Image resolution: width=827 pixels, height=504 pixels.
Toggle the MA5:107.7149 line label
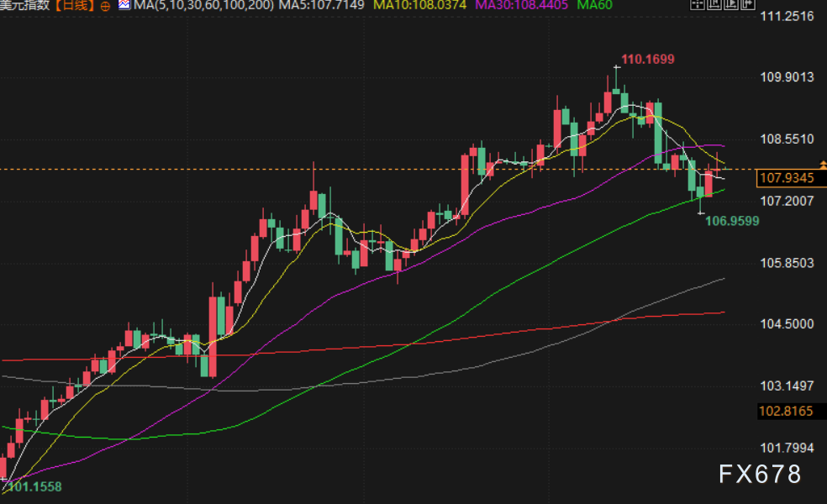click(316, 6)
